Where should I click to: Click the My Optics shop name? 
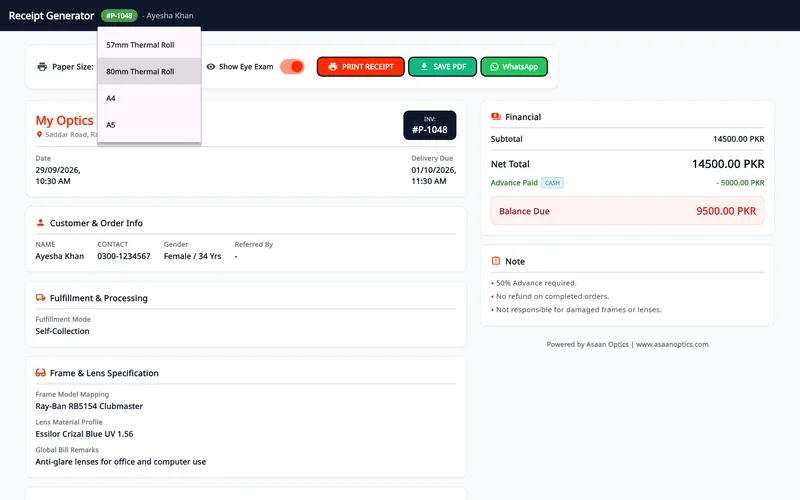(x=64, y=120)
